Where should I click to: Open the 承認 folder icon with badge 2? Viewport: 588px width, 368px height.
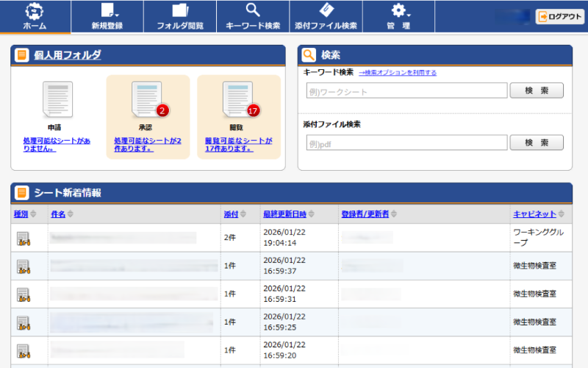click(x=148, y=100)
